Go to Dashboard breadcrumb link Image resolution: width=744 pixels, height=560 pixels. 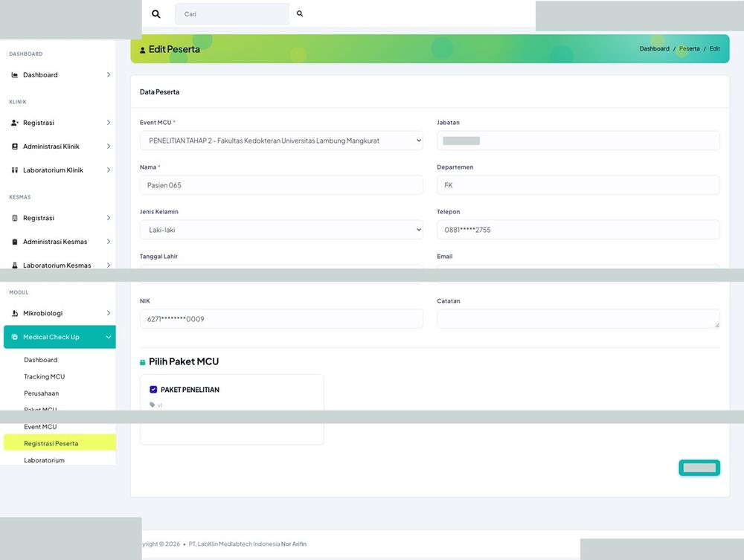654,49
